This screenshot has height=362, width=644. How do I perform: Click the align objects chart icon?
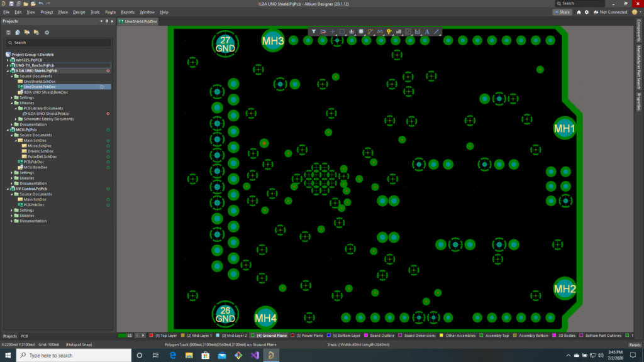click(x=352, y=31)
